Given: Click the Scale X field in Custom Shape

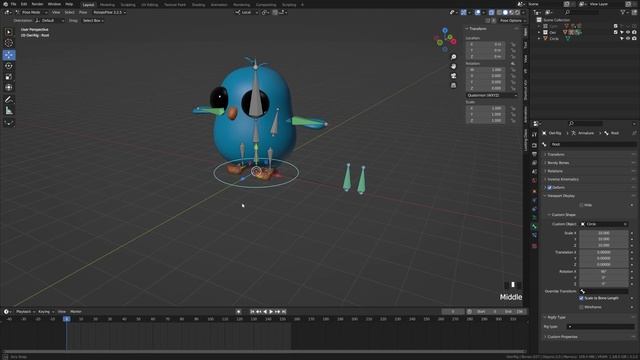Looking at the screenshot, I should click(x=604, y=233).
